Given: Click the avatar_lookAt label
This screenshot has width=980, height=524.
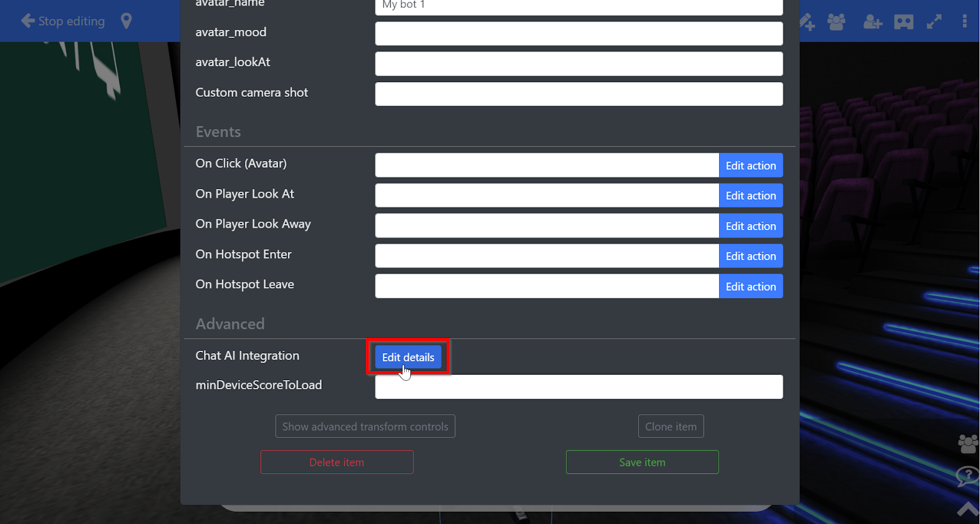Looking at the screenshot, I should [x=233, y=62].
